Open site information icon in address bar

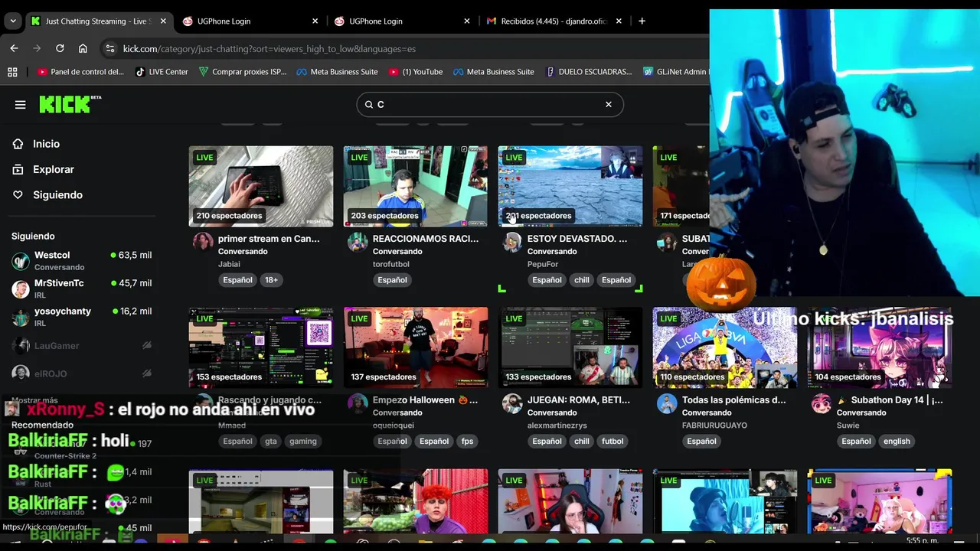tap(110, 48)
